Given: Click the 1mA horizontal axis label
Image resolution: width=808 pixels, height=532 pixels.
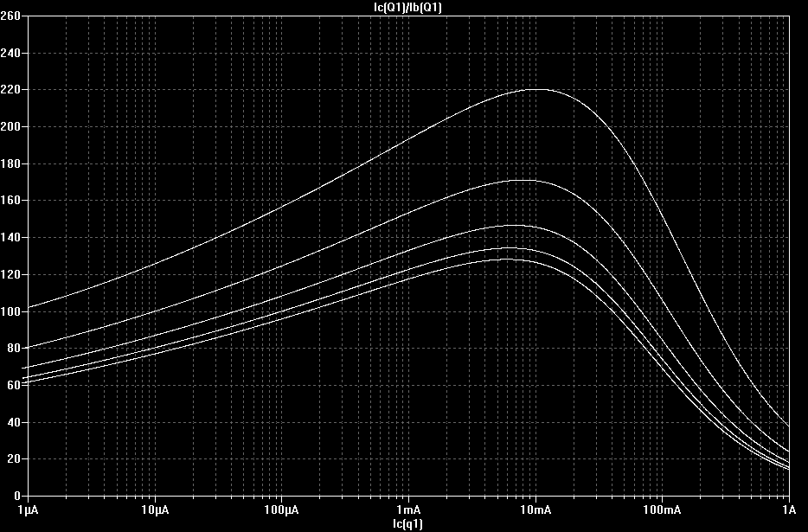Looking at the screenshot, I should 408,510.
